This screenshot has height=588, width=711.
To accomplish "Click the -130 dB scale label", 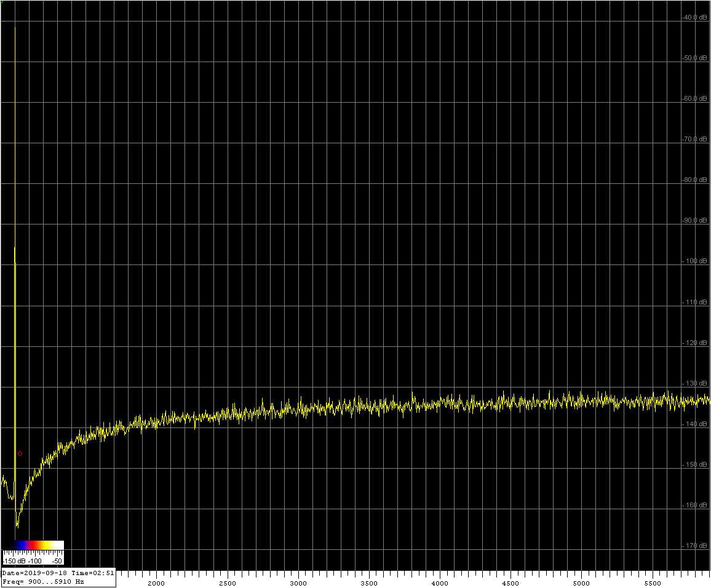I will click(x=695, y=384).
